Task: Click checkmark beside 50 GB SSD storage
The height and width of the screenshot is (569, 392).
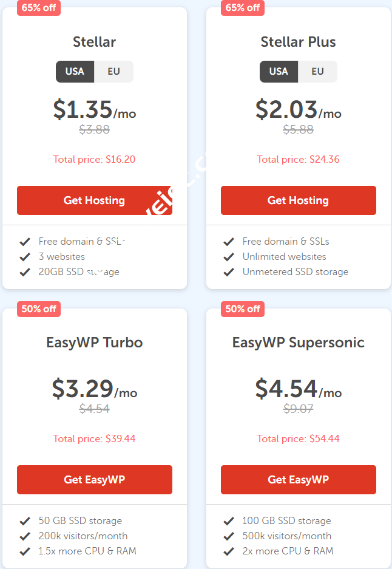Action: (x=25, y=521)
